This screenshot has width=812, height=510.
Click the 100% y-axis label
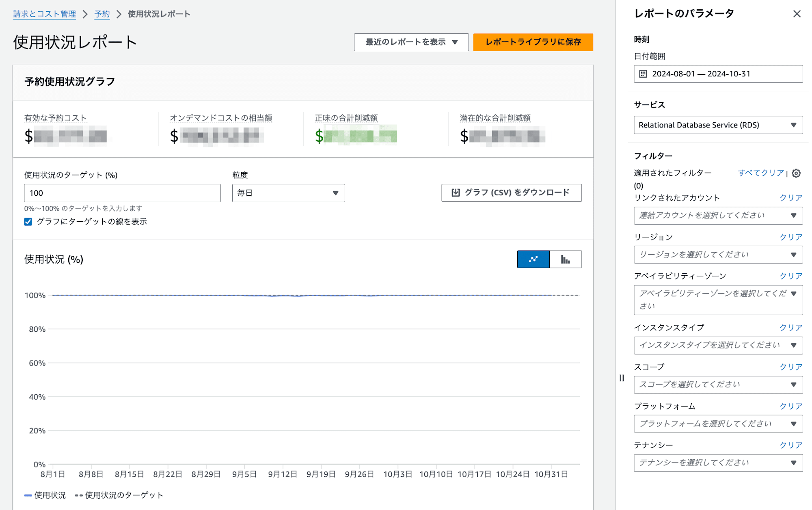pos(35,296)
